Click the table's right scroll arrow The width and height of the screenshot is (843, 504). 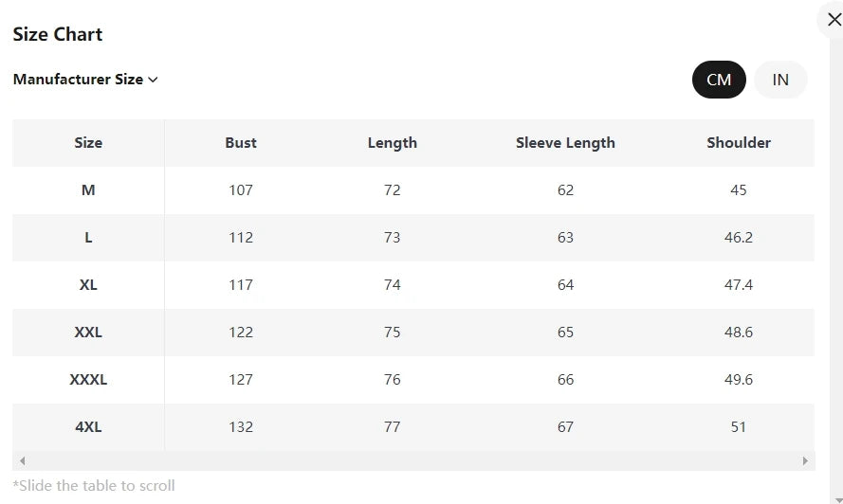(805, 460)
